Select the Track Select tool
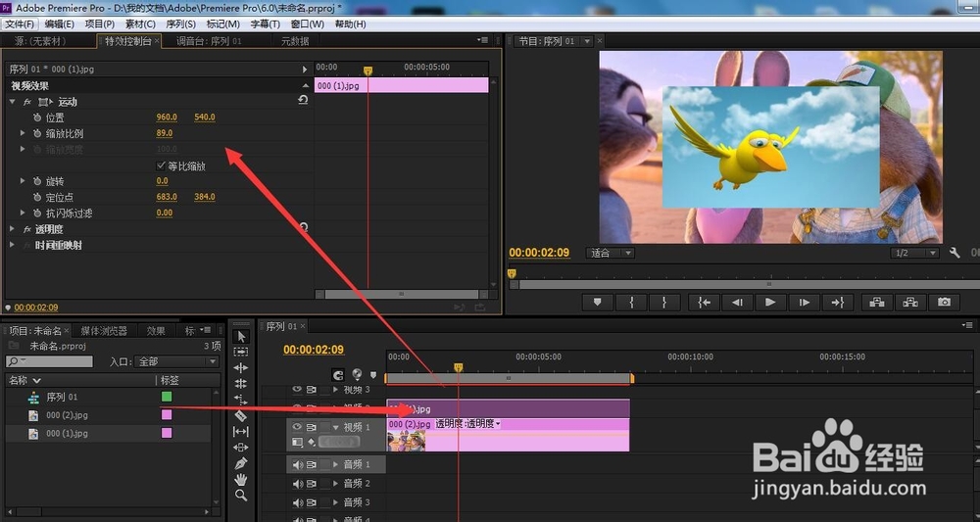The image size is (980, 522). (241, 353)
